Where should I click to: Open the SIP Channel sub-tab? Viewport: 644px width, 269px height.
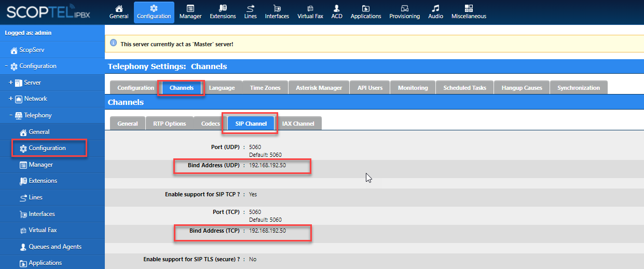(251, 124)
